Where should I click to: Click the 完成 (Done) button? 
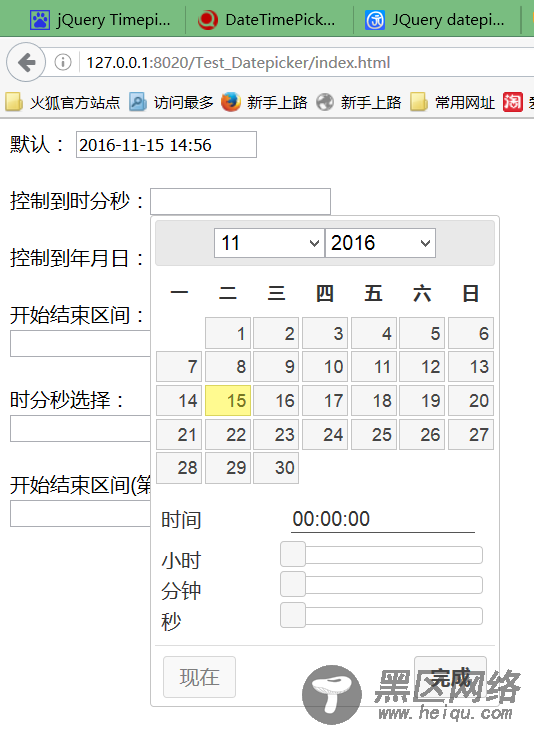click(450, 677)
